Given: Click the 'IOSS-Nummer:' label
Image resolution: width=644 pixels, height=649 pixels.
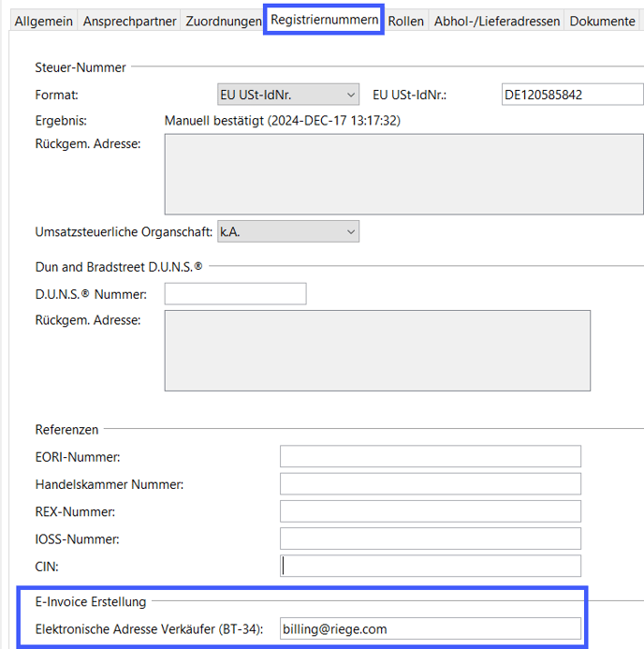Looking at the screenshot, I should tap(77, 538).
